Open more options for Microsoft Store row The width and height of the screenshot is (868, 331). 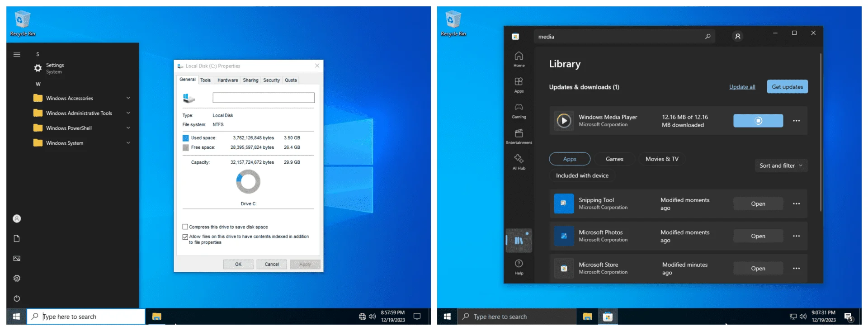pyautogui.click(x=797, y=269)
